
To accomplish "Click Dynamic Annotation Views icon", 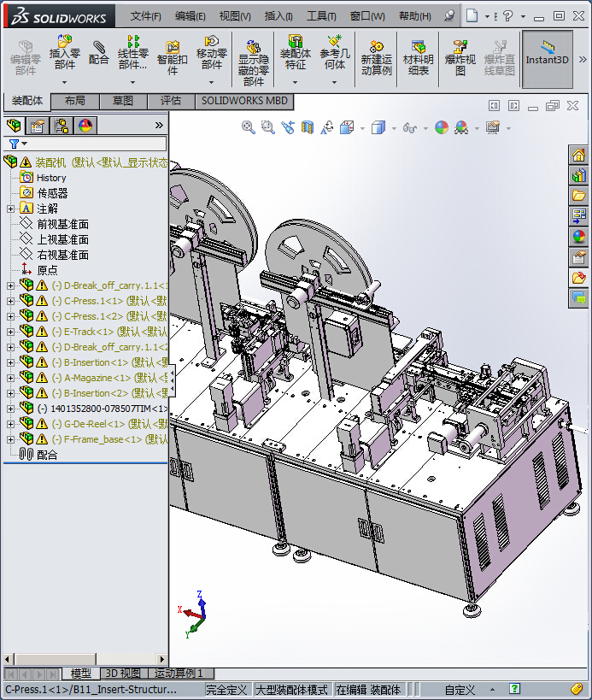I will (x=327, y=127).
